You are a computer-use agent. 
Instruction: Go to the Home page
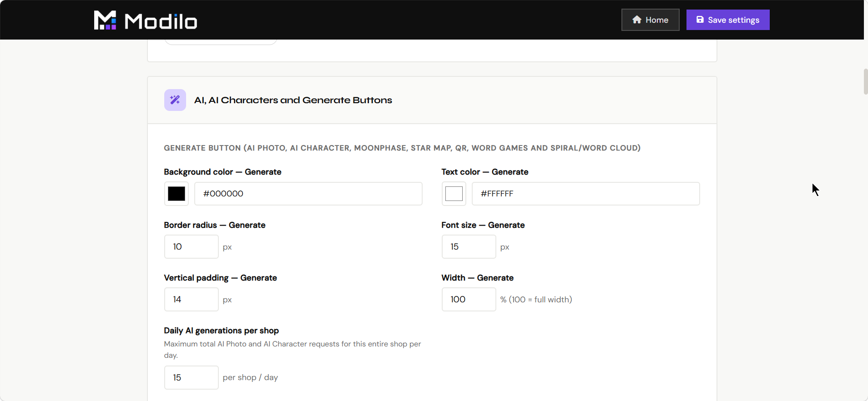point(650,20)
